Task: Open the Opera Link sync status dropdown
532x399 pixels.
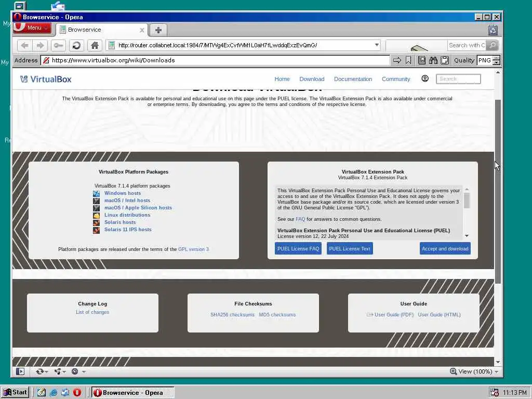Action: (x=42, y=371)
